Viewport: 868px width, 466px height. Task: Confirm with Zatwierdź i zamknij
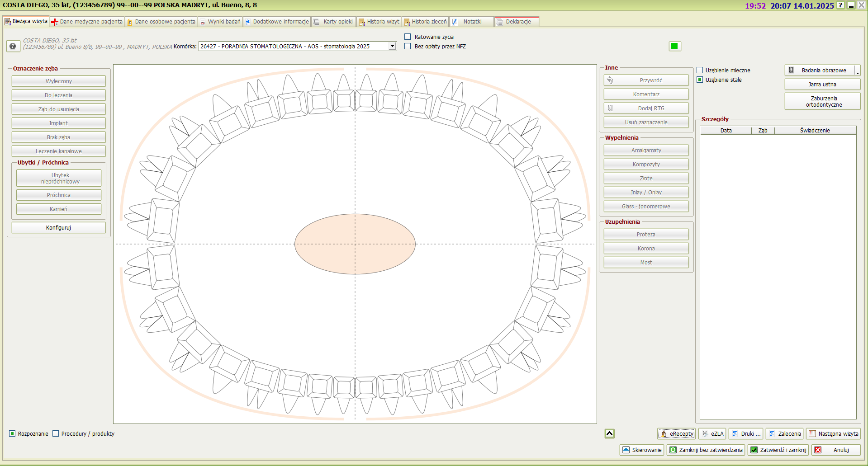click(x=778, y=450)
